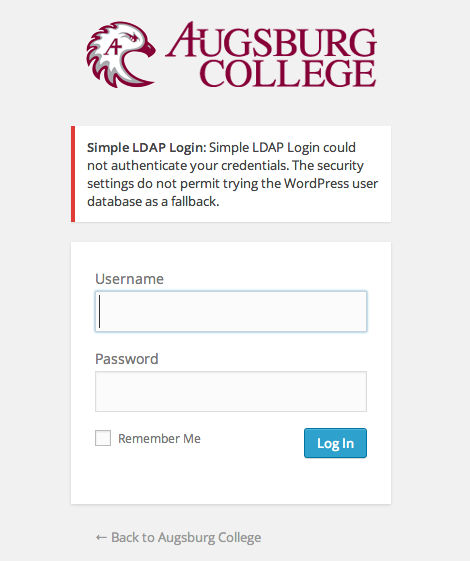Viewport: 470px width, 561px height.
Task: Click the 'A' emblem inside the eagle logo
Action: 113,46
